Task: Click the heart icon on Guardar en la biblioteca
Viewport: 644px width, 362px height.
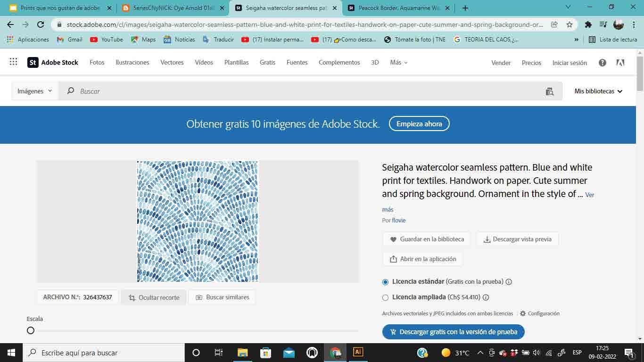Action: (x=393, y=239)
